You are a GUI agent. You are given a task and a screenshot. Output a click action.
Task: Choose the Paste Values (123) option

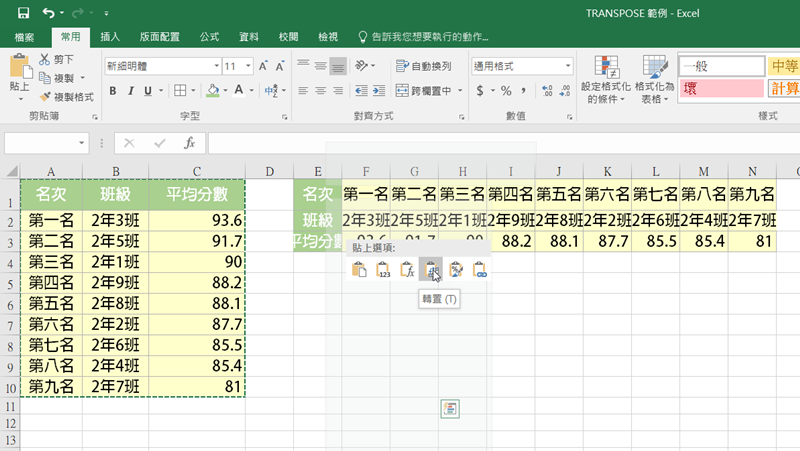[383, 269]
